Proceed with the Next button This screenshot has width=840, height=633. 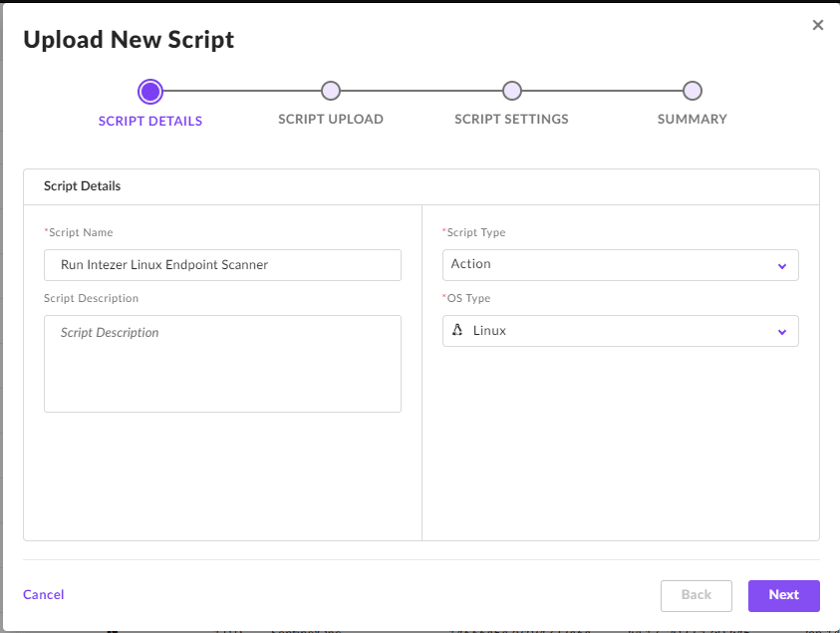(x=783, y=595)
